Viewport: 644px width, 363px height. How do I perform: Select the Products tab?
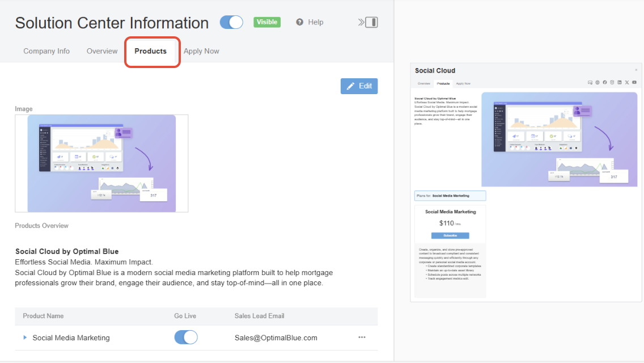click(151, 51)
